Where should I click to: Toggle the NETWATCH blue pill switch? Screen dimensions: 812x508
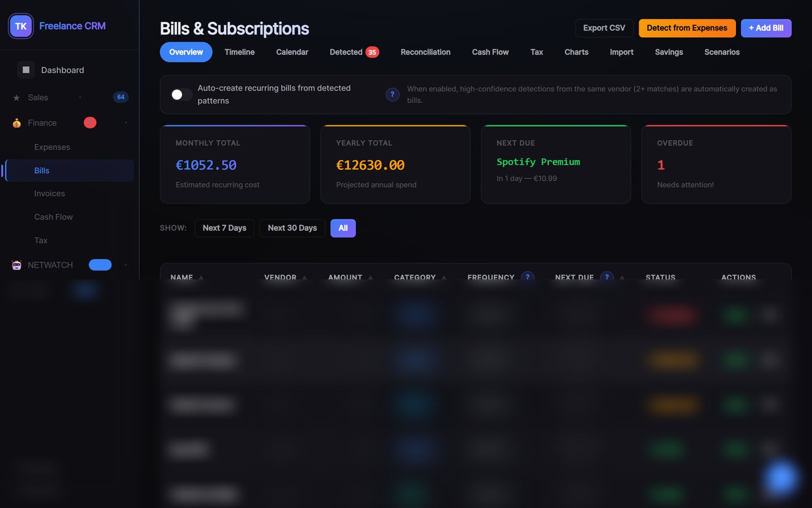coord(100,265)
